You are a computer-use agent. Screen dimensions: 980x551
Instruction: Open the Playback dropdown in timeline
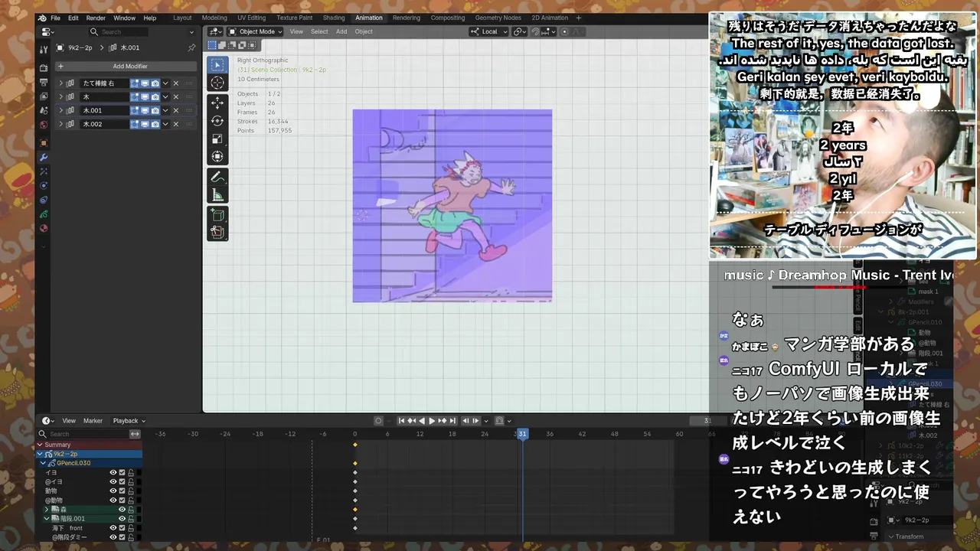click(129, 420)
